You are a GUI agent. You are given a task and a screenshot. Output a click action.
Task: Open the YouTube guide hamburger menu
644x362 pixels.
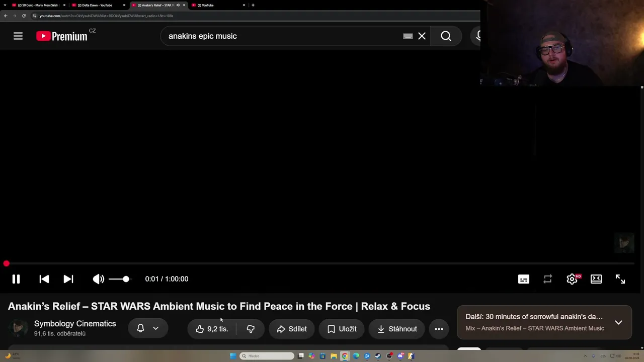[x=18, y=36]
